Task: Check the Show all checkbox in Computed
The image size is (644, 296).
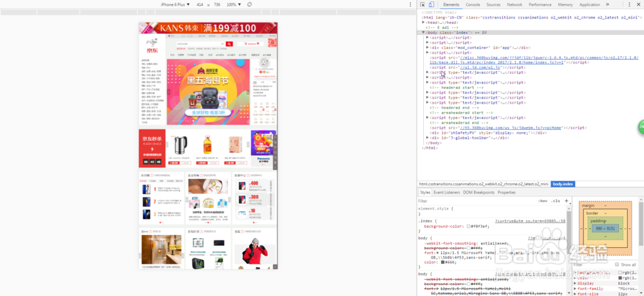Action: click(x=618, y=265)
